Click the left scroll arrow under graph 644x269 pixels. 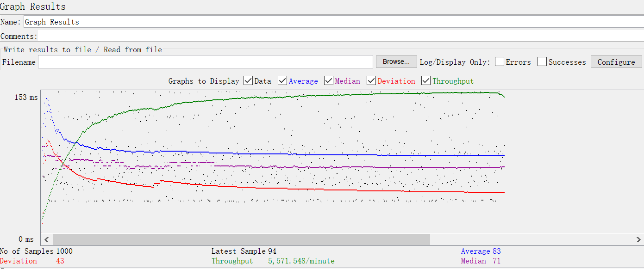coord(46,239)
